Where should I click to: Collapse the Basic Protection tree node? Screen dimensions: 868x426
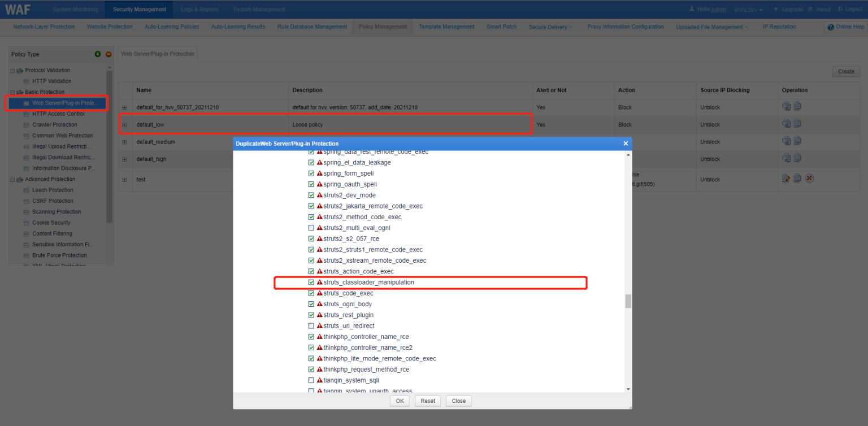11,92
